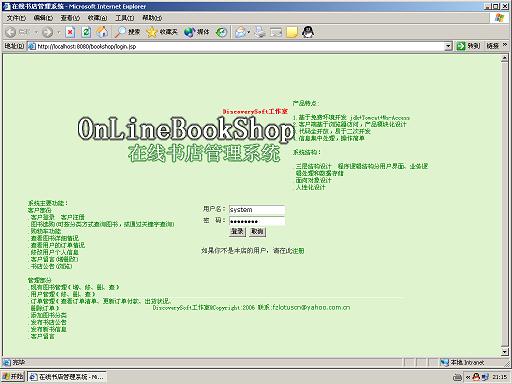Click the 用户名 username input field
This screenshot has height=384, width=512.
(x=257, y=210)
